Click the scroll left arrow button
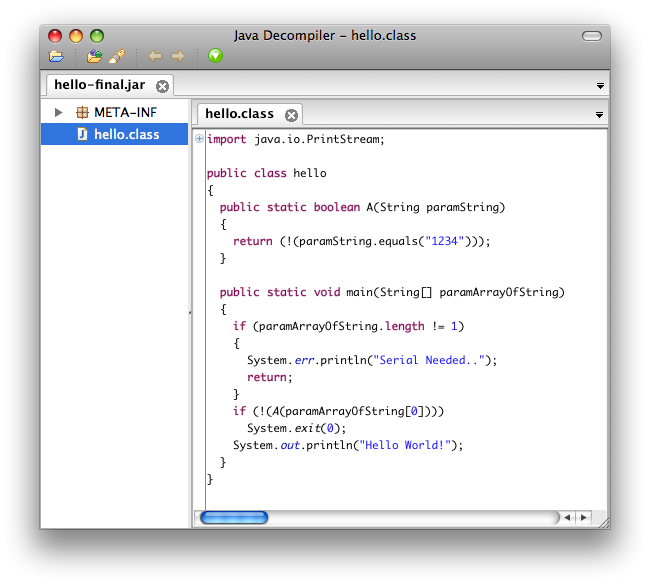 coord(567,517)
